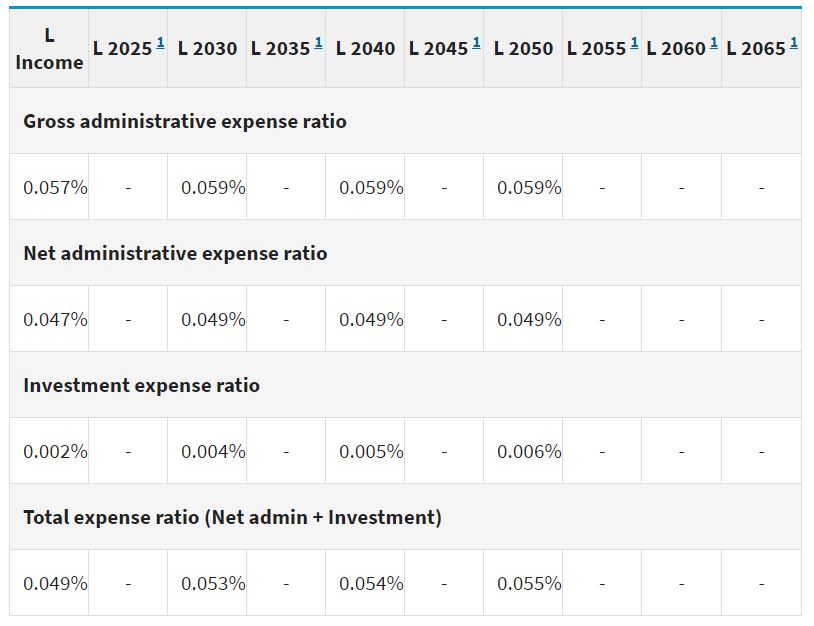Viewport: 814px width, 626px height.
Task: Select the L 2040 column header
Action: click(x=365, y=49)
